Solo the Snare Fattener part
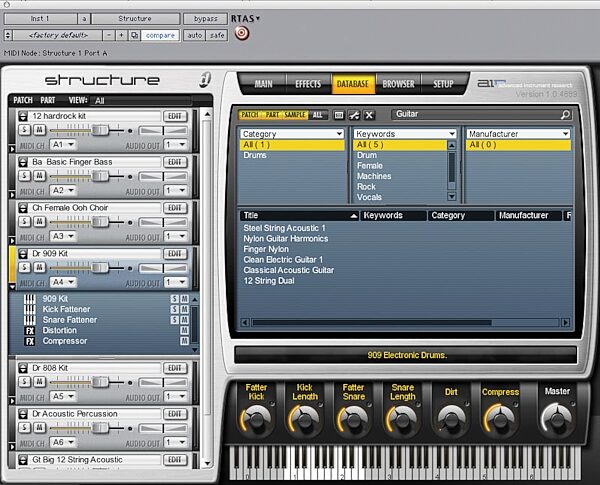Screen dimensions: 600x485 (174, 320)
